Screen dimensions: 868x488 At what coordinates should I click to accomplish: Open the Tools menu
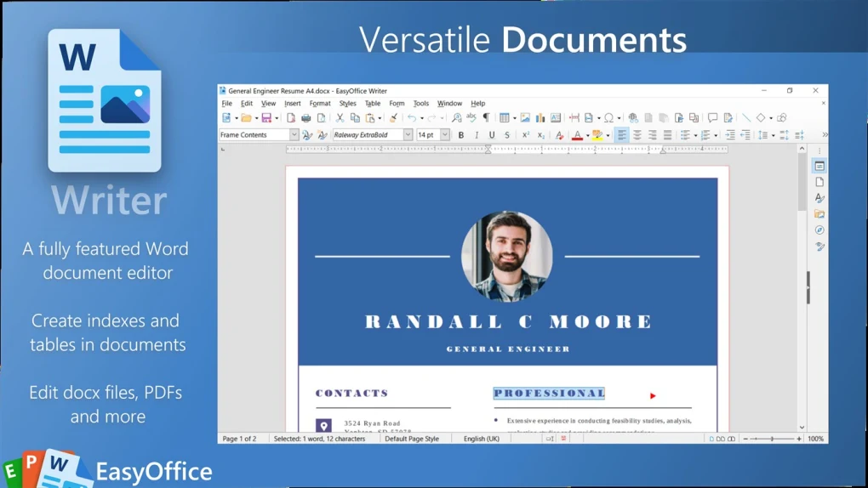click(x=420, y=104)
